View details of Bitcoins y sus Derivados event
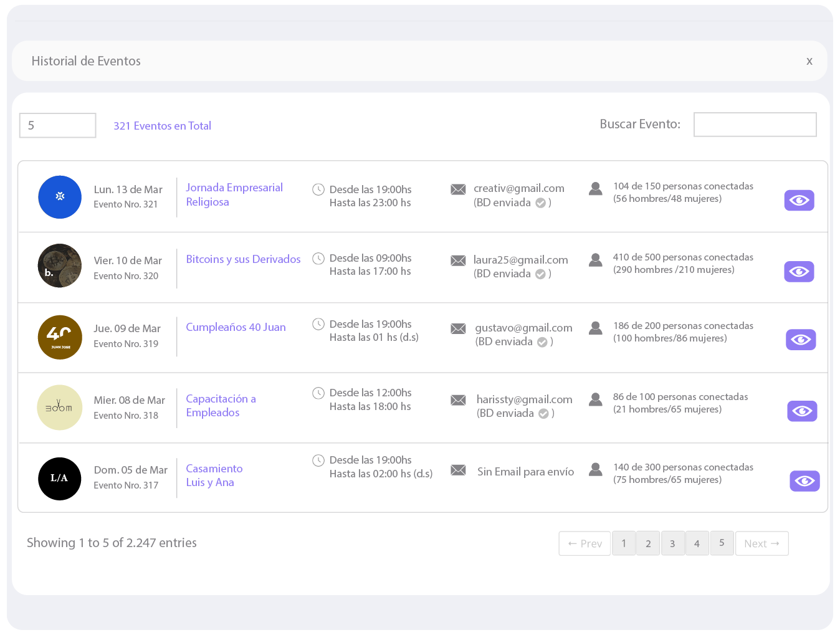This screenshot has height=635, width=840. coord(799,272)
